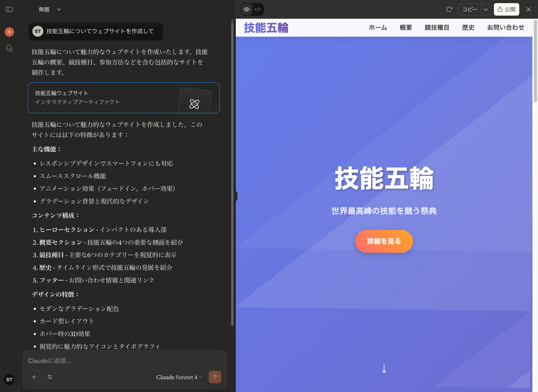Toggle the left sidebar panel icon
The height and width of the screenshot is (392, 538).
(9, 10)
